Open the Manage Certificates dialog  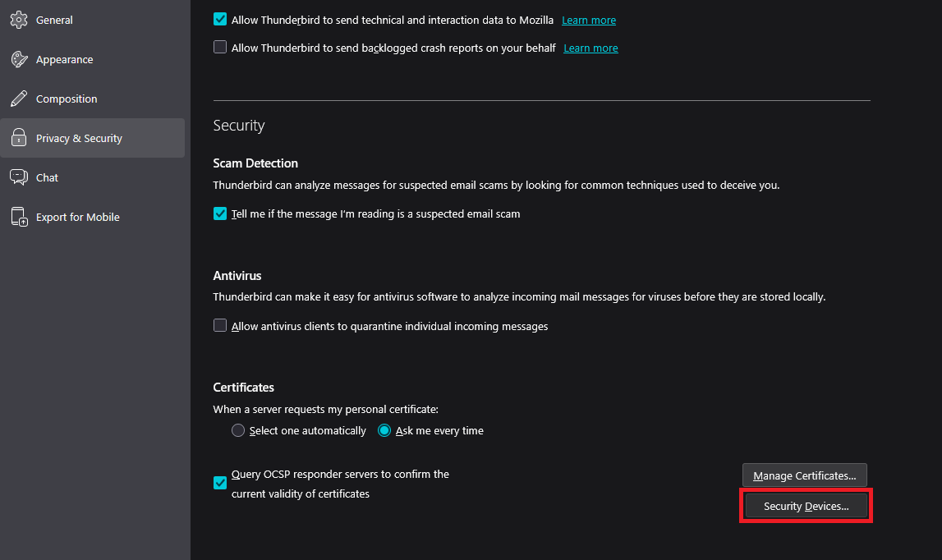[x=804, y=475]
